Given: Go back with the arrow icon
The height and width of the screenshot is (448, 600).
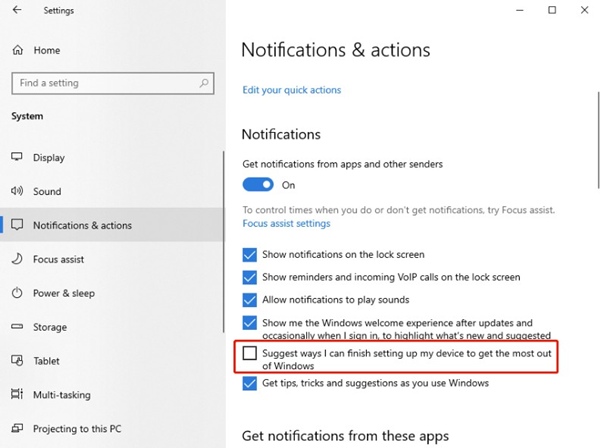Looking at the screenshot, I should (x=17, y=10).
